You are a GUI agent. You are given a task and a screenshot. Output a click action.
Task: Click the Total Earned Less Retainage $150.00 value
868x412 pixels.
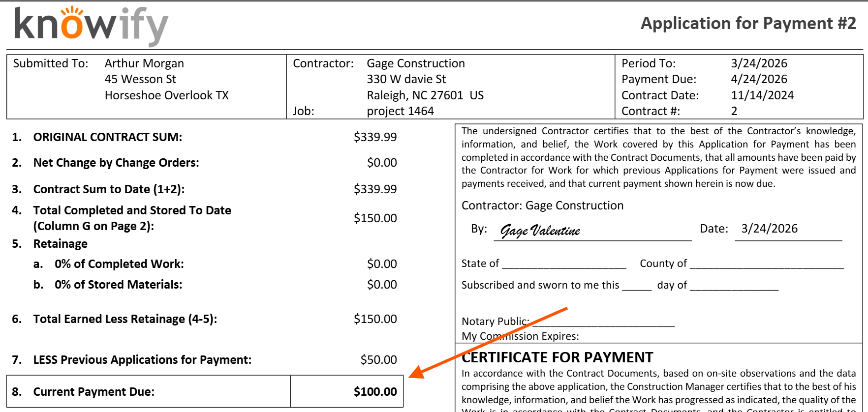pos(375,319)
